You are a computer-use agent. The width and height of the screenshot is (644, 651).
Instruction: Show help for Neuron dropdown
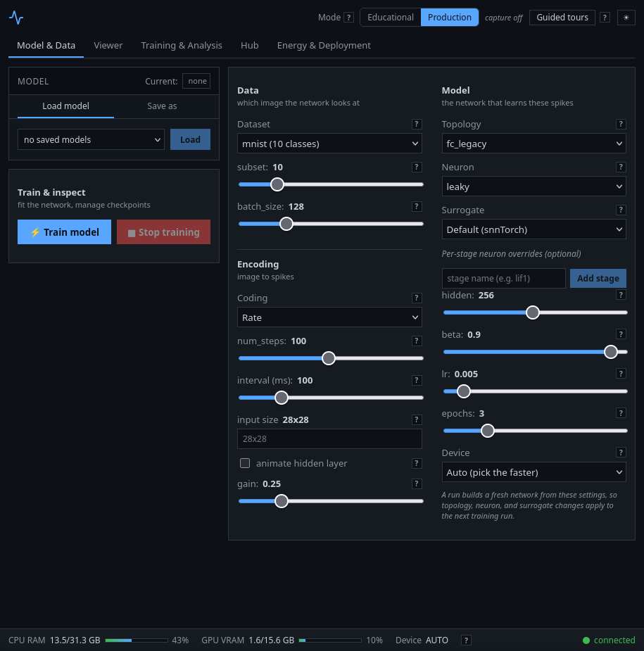pyautogui.click(x=621, y=167)
